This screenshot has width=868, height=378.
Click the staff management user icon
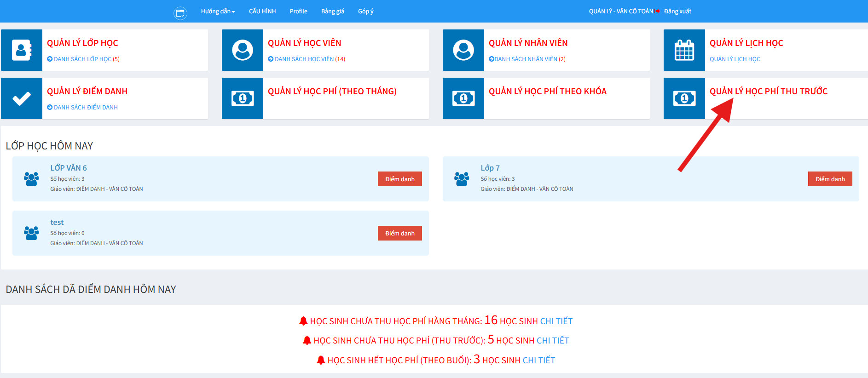(463, 50)
